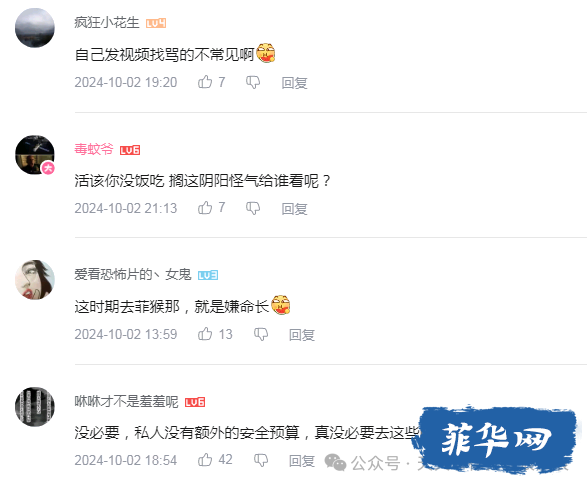Reply to the comment posted at 13:59

tap(302, 334)
